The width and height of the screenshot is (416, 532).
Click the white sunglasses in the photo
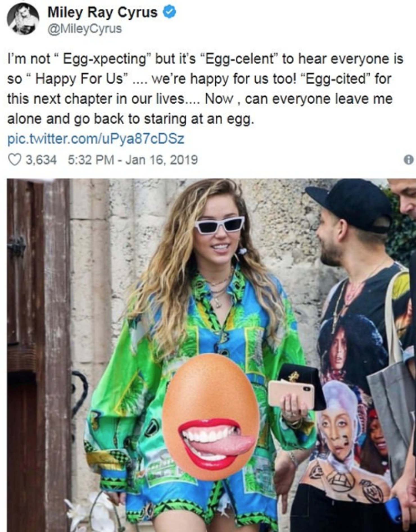(x=220, y=225)
